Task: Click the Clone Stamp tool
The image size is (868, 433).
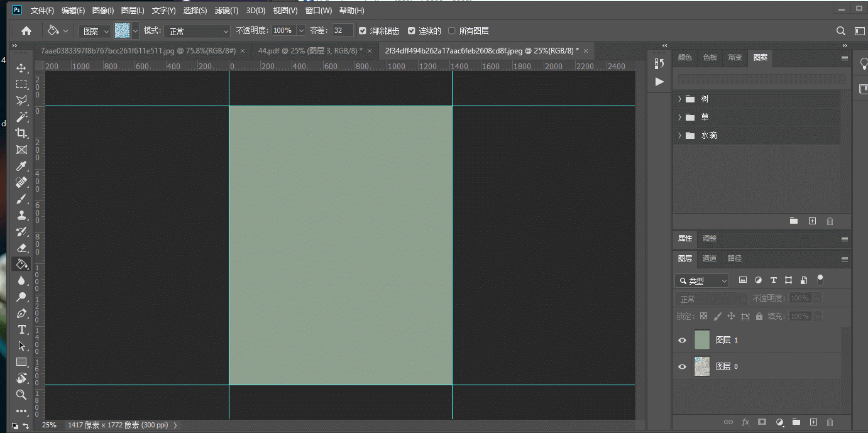Action: (21, 215)
